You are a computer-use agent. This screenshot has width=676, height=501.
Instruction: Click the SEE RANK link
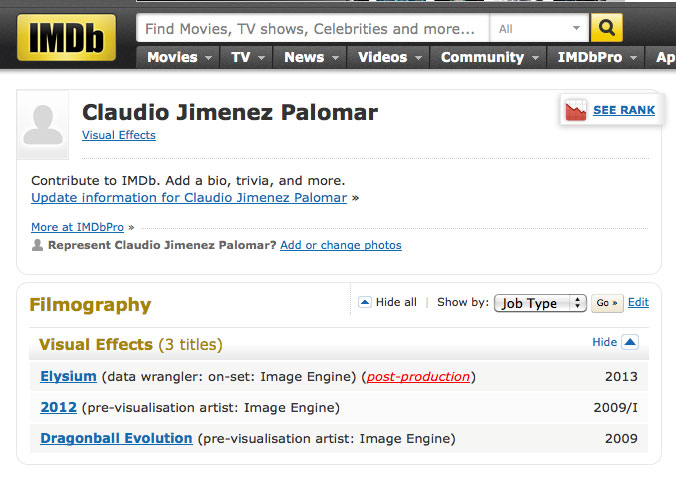[623, 110]
